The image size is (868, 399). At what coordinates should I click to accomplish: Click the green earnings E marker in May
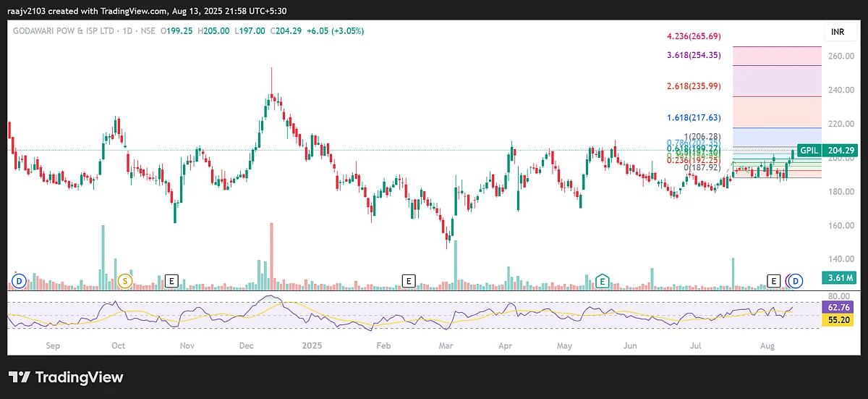coord(602,280)
